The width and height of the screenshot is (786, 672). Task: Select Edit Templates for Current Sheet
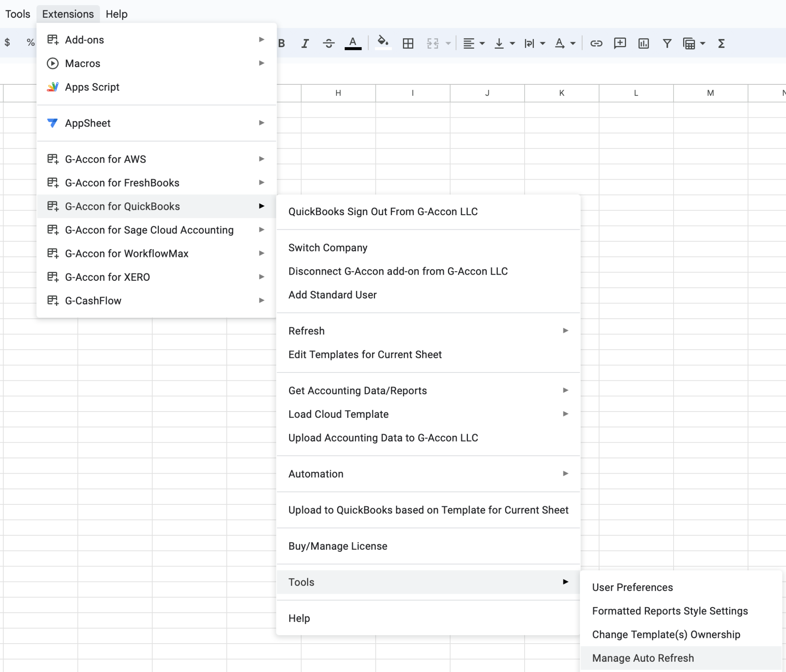tap(428, 354)
